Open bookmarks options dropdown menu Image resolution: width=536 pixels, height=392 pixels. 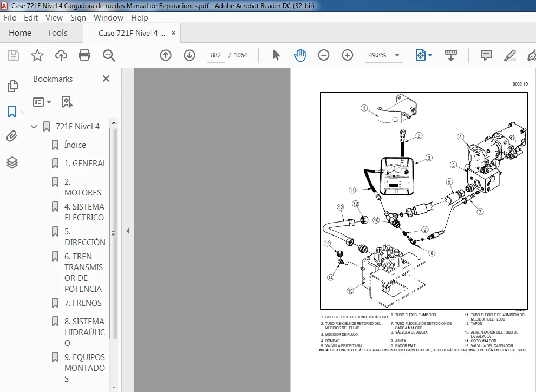[42, 102]
